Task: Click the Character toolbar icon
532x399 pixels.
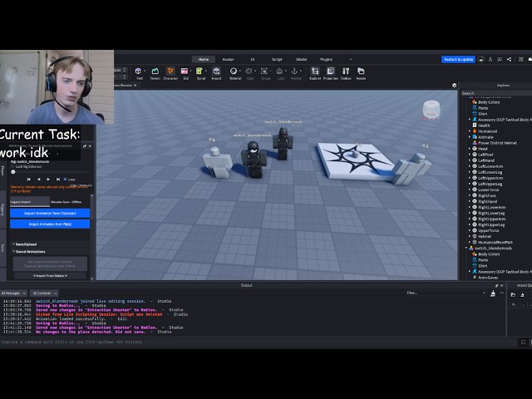Action: pos(170,71)
